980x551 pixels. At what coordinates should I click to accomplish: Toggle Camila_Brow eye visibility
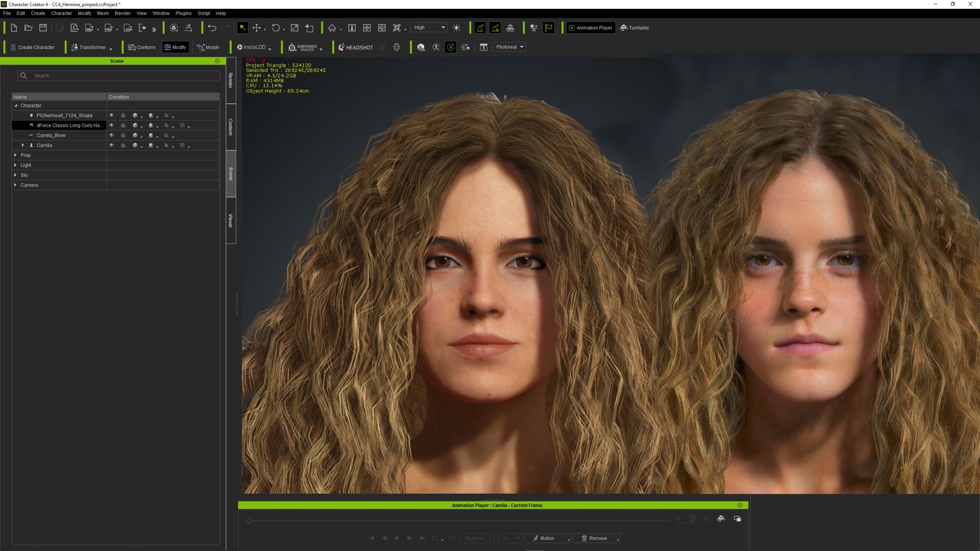tap(111, 135)
